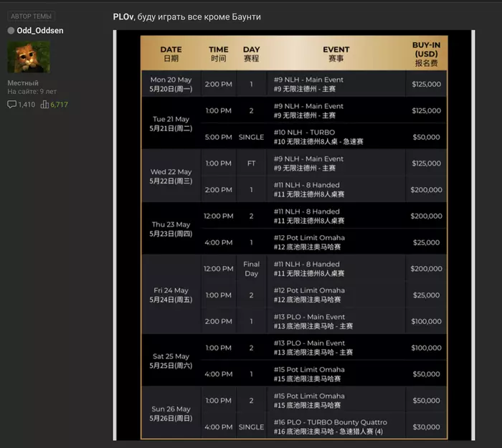This screenshot has width=502, height=448.
Task: Click the '5:00 PM' time cell
Action: [218, 137]
